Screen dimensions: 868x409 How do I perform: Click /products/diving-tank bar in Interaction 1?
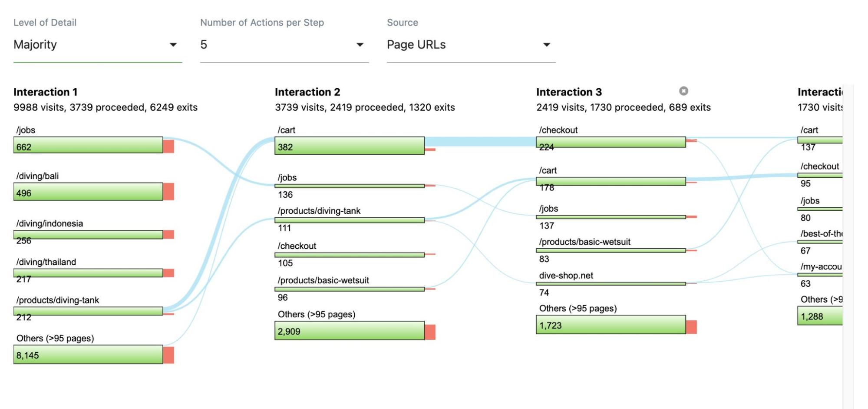point(88,311)
